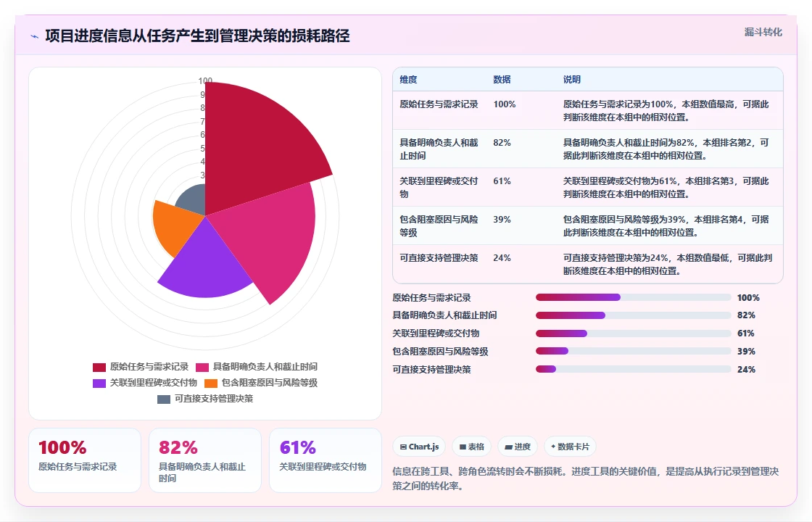Click the 39% progress bar
This screenshot has height=522, width=812.
634,351
